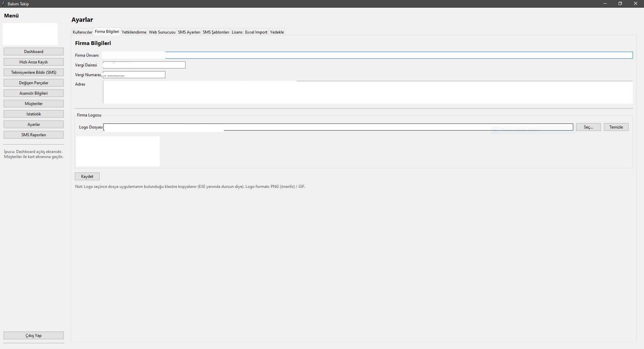
Task: Go to the Yedekle tab
Action: (277, 32)
